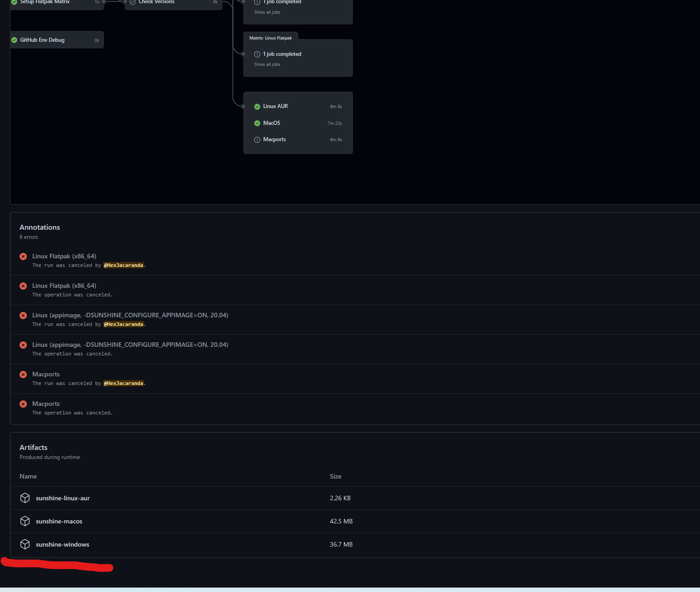This screenshot has width=700, height=592.
Task: Click the Name column header in Artifacts
Action: coord(28,476)
